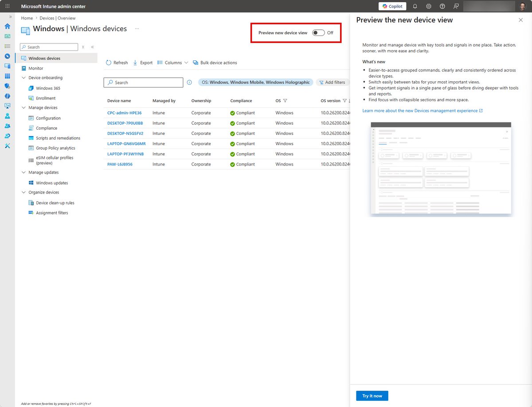Click Bulk device actions
Screen dimensions: 532x407
(x=215, y=63)
